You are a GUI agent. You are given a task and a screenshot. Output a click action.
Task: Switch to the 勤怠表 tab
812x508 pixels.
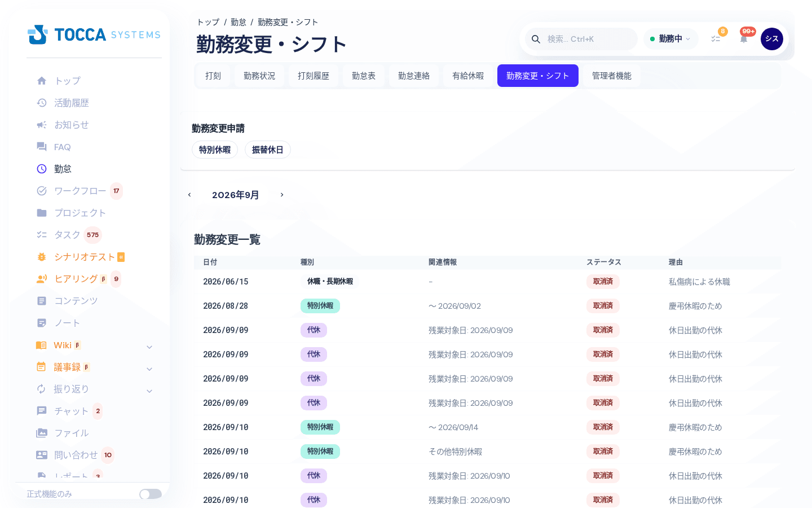(364, 76)
